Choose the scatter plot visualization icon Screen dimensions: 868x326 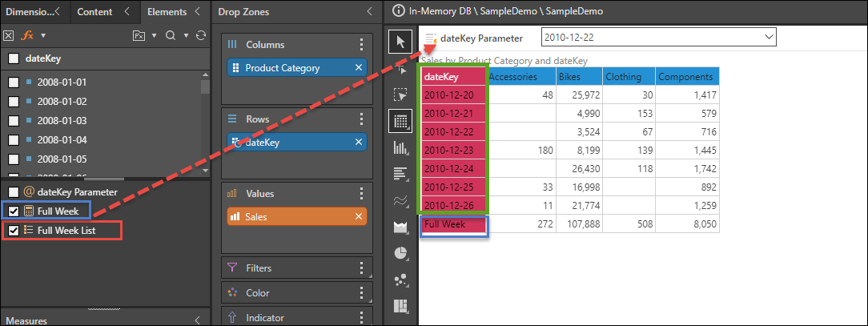[401, 279]
